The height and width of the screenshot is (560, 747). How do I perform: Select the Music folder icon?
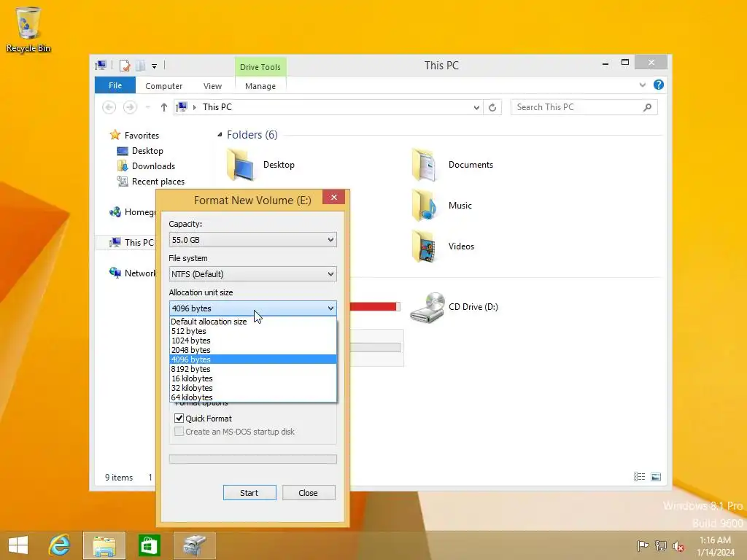424,206
